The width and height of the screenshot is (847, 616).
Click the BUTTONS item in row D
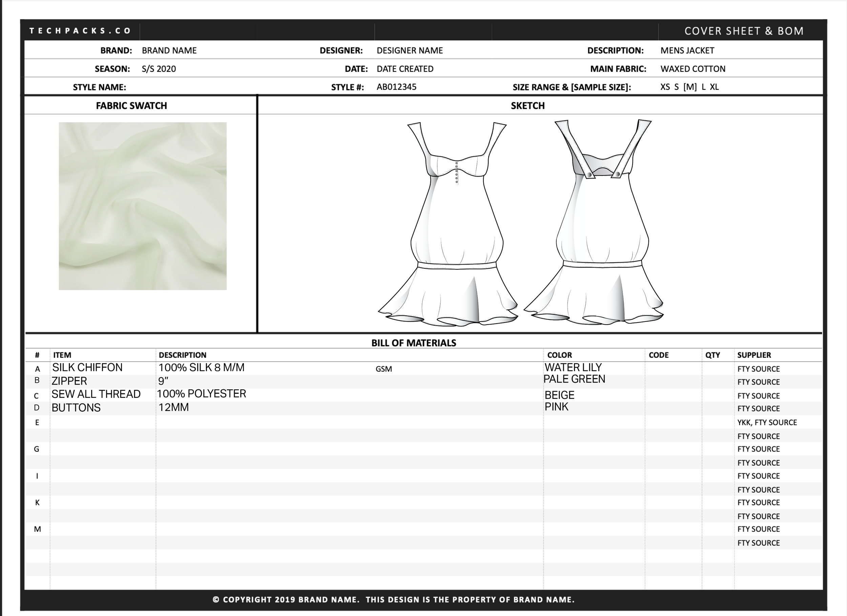coord(76,408)
